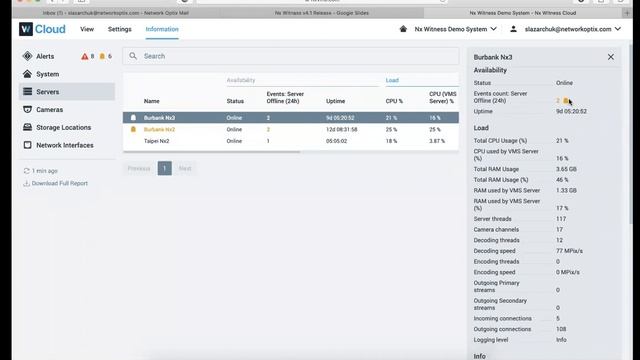640x360 pixels.
Task: Click the Previous pagination button
Action: 139,168
